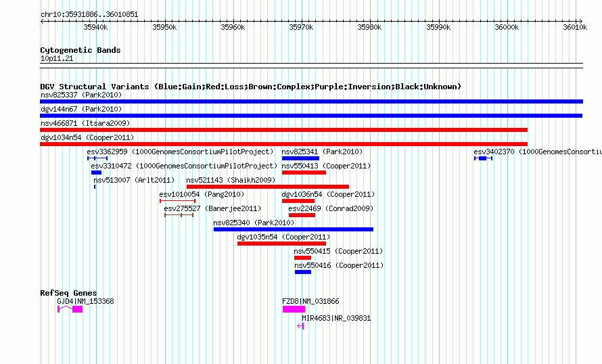Click the nsv521143 (Shaikh2009) text label
This screenshot has height=364, width=602.
coord(231,180)
